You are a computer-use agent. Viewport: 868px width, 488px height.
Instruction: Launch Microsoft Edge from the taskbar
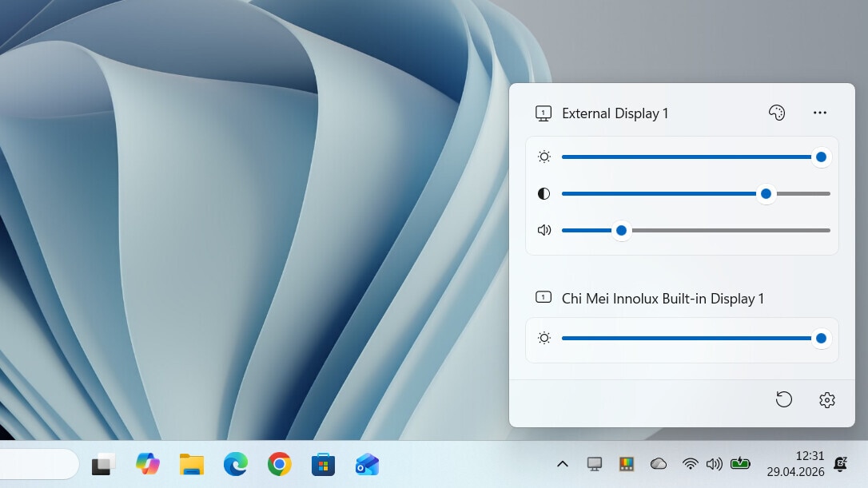pyautogui.click(x=235, y=464)
